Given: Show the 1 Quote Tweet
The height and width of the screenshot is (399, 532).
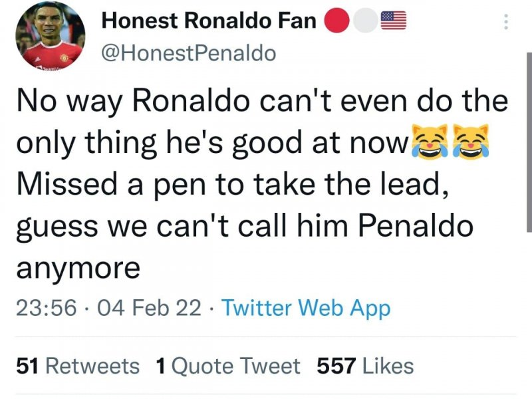Looking at the screenshot, I should tap(227, 366).
